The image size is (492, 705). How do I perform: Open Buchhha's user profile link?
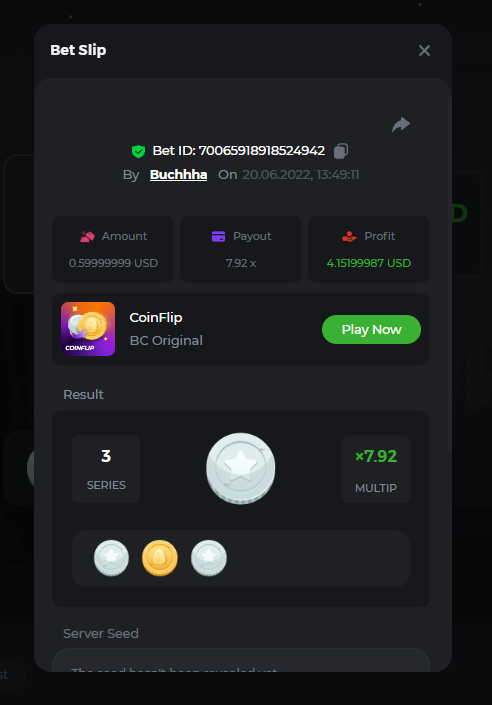click(179, 174)
